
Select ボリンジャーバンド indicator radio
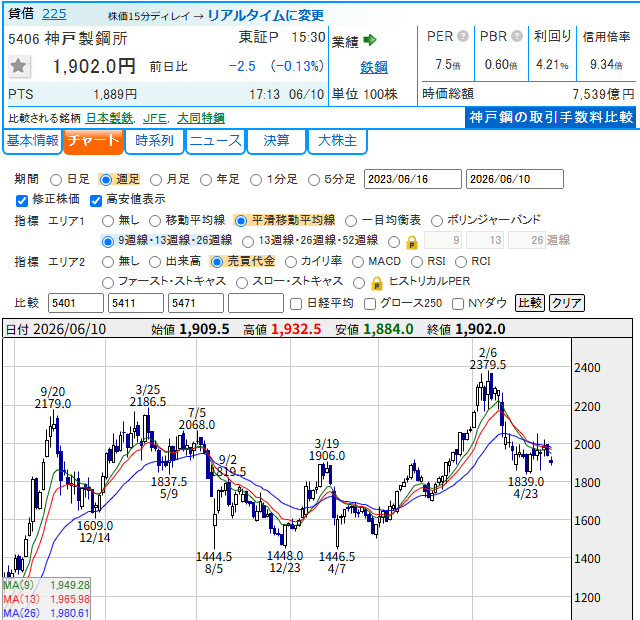(x=437, y=221)
